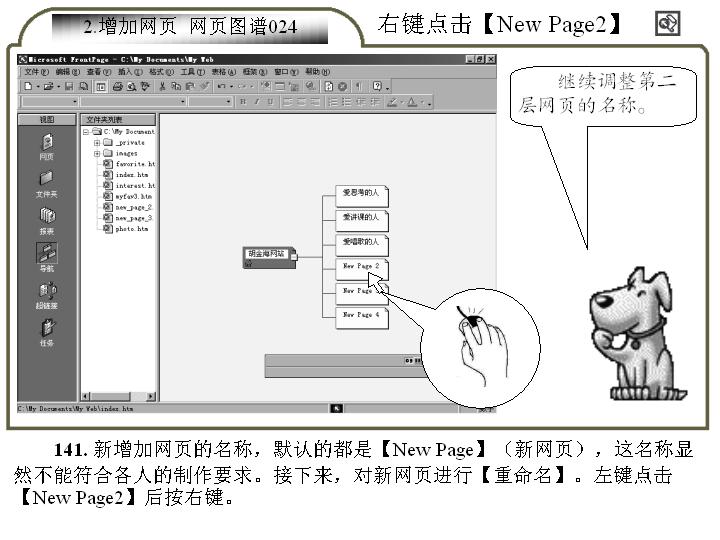This screenshot has height=540, width=720.
Task: Click the Copy icon in toolbar
Action: tap(176, 86)
